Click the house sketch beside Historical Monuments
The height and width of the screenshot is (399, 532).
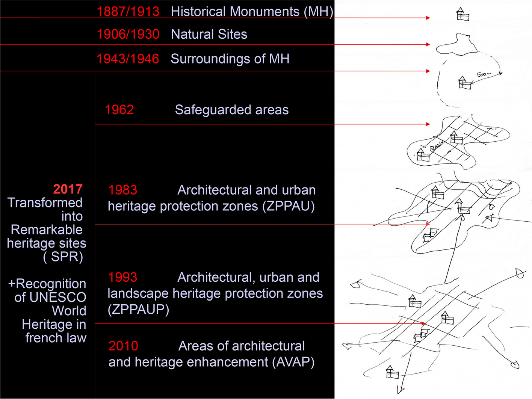click(x=462, y=15)
